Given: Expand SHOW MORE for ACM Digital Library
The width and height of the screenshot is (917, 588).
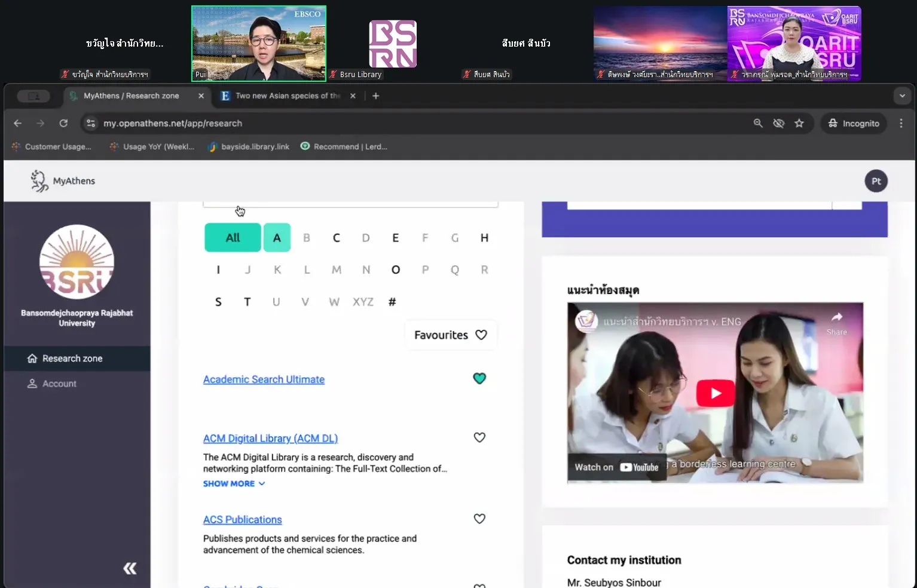Looking at the screenshot, I should pos(234,483).
